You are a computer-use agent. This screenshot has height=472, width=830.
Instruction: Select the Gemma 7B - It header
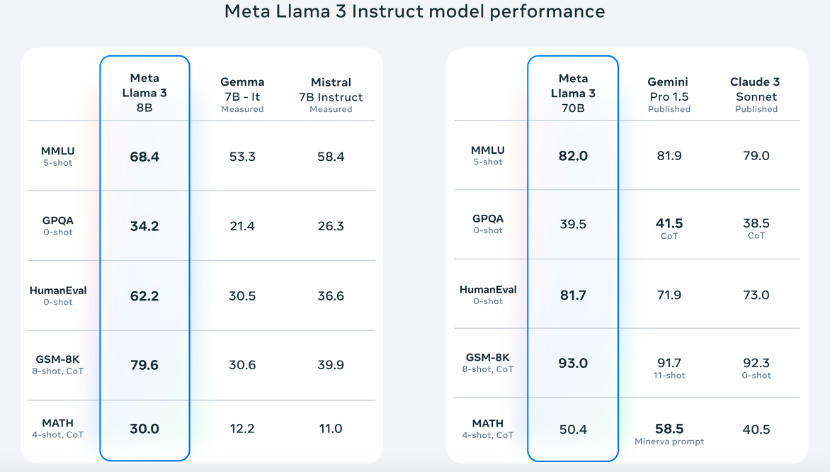tap(242, 94)
